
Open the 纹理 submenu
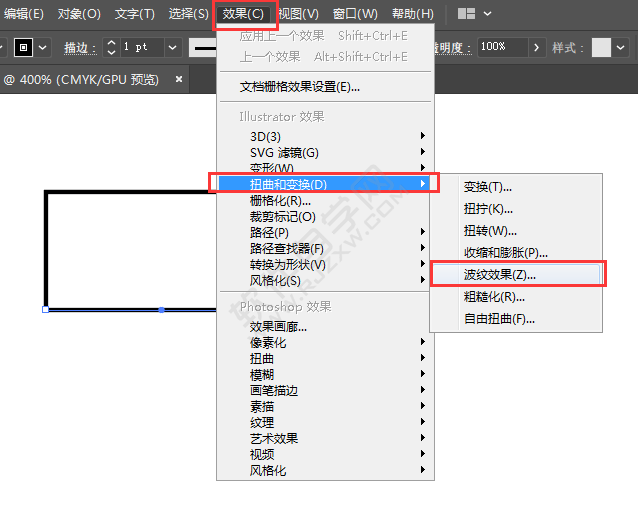click(x=326, y=422)
